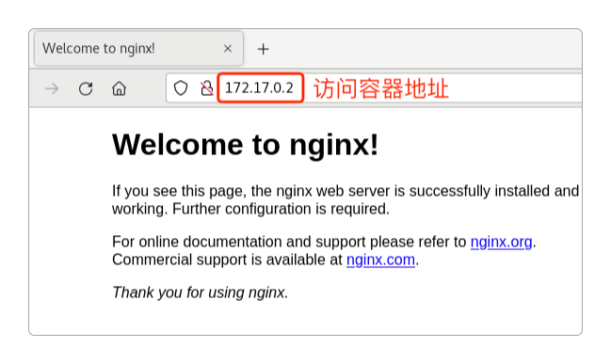This screenshot has width=611, height=364.
Task: Show the insecure connection padlock info
Action: click(x=206, y=88)
